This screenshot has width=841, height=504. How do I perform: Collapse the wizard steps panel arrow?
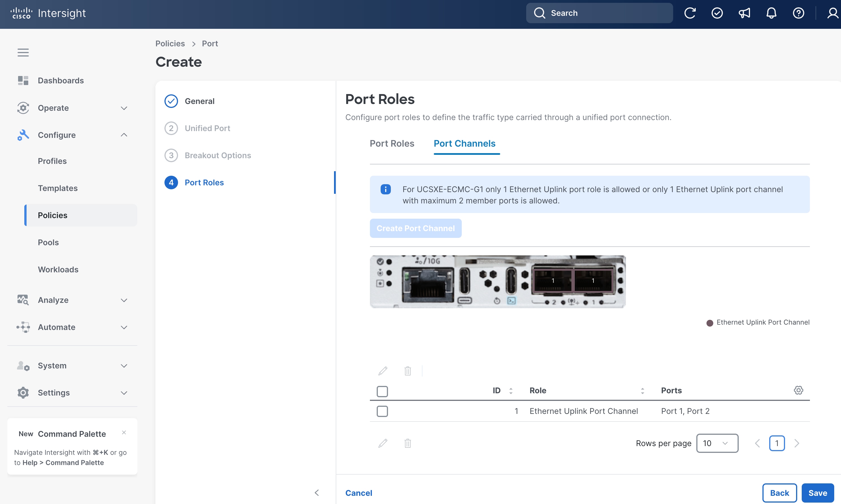point(317,492)
